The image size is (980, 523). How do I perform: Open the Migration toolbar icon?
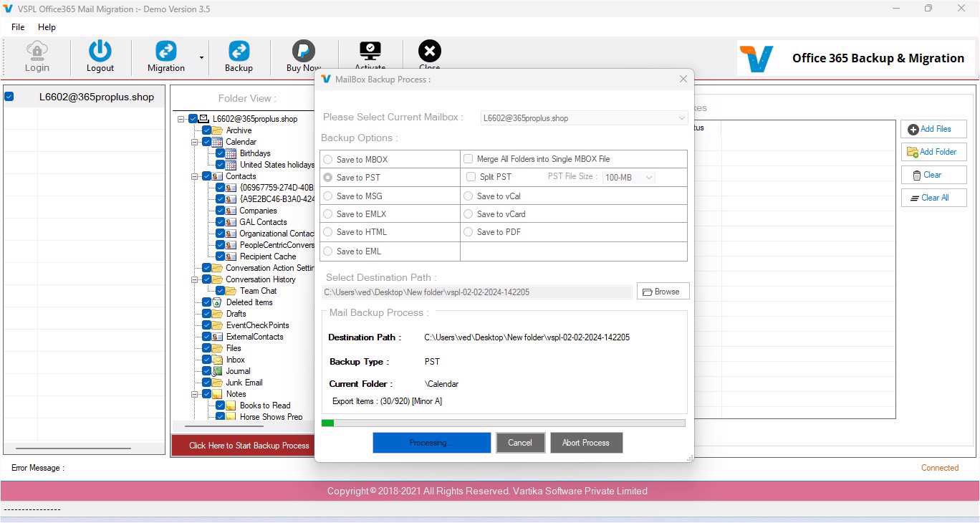(166, 50)
